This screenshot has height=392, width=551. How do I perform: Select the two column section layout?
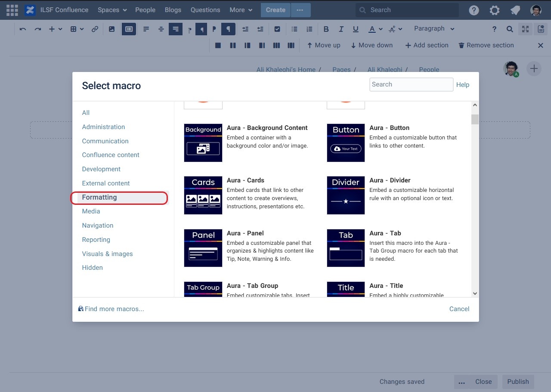[x=233, y=46]
